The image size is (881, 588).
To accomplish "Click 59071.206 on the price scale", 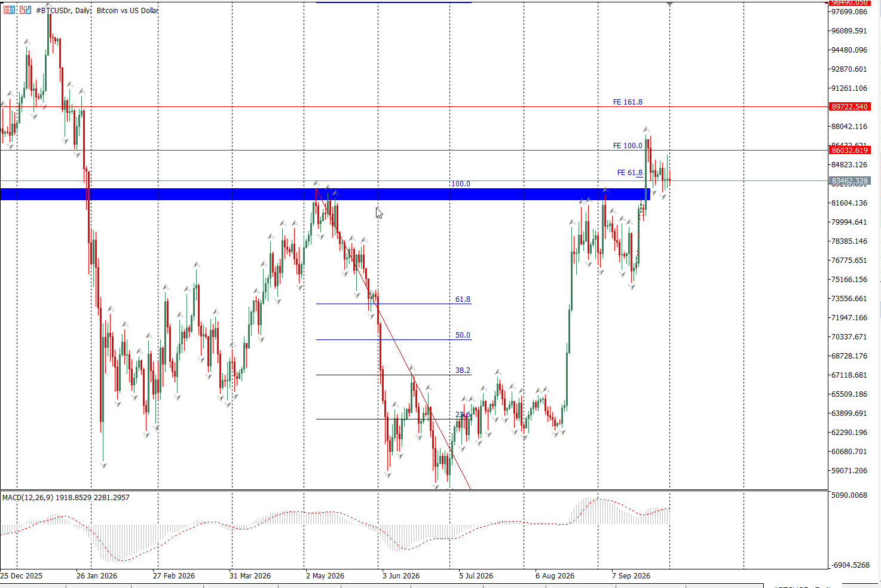I will 849,471.
